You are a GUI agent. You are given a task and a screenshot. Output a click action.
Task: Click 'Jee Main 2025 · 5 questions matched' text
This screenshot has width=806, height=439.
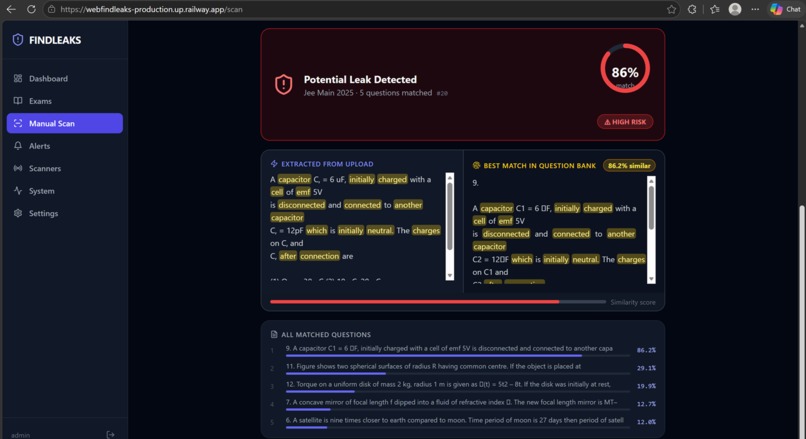[x=368, y=93]
